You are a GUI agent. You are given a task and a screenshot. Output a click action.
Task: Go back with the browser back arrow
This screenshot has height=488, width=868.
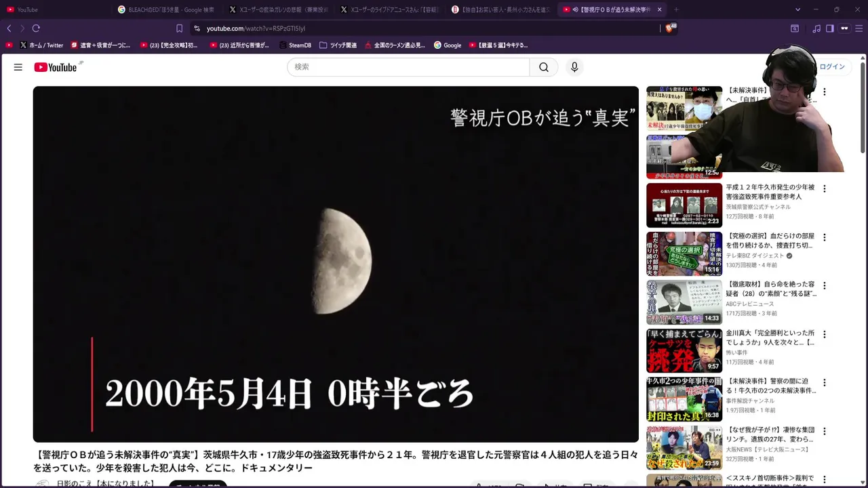click(9, 28)
